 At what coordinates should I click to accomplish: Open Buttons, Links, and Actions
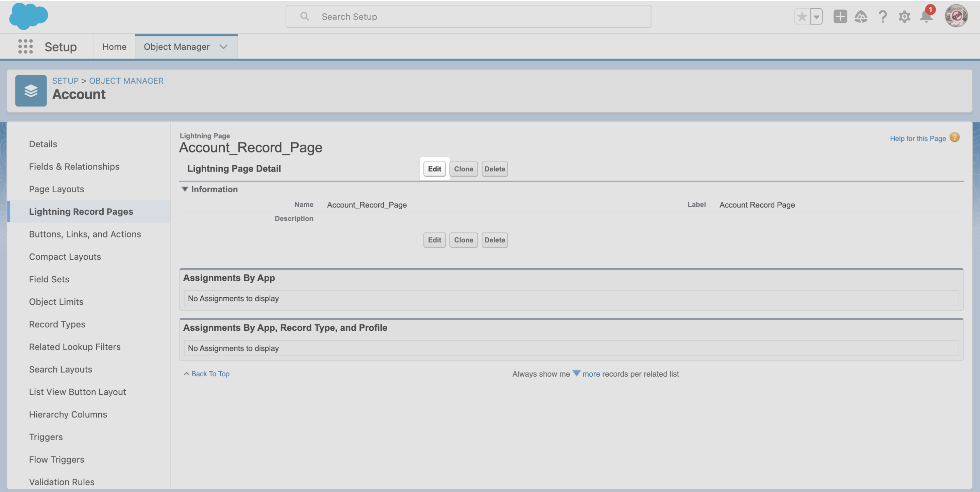85,234
